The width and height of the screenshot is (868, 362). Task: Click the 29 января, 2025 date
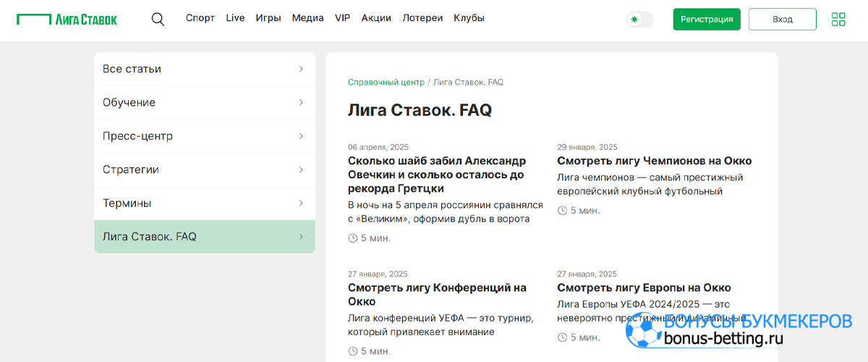587,147
